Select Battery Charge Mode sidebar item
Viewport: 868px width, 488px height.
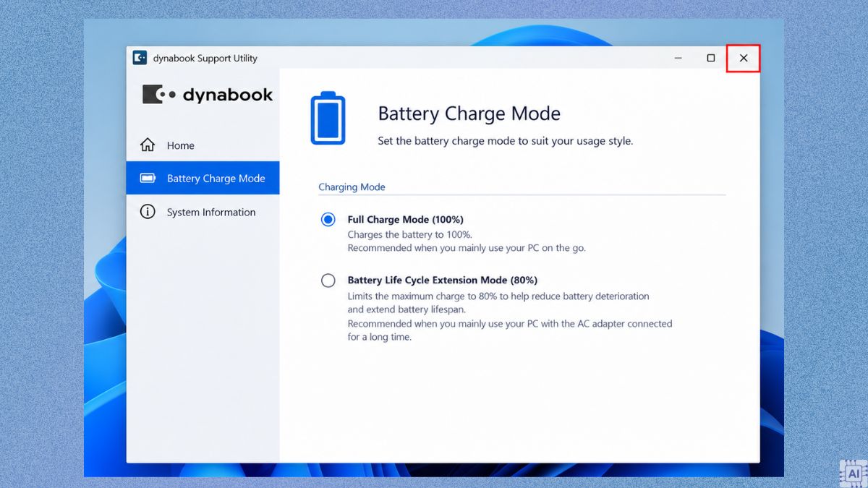(x=203, y=178)
